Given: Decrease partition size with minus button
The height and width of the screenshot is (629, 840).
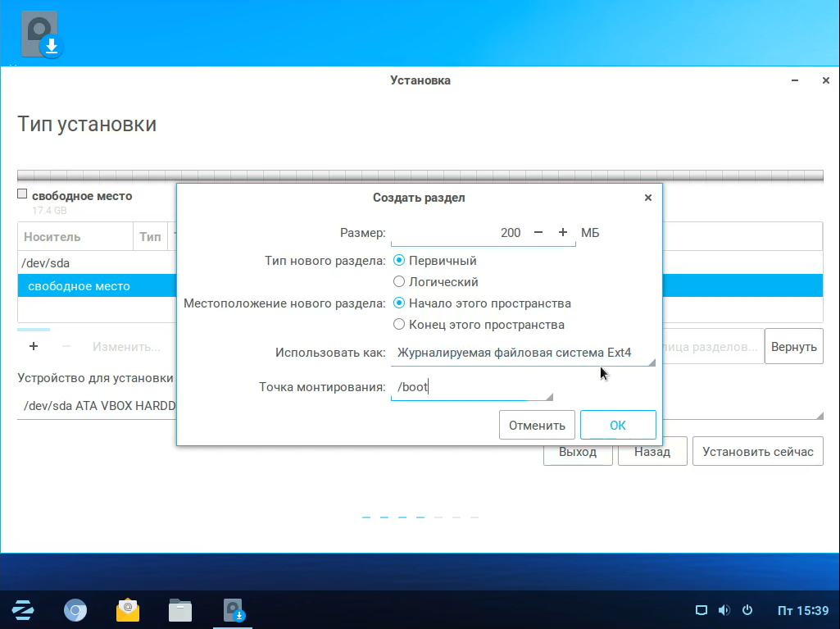Looking at the screenshot, I should [x=538, y=233].
